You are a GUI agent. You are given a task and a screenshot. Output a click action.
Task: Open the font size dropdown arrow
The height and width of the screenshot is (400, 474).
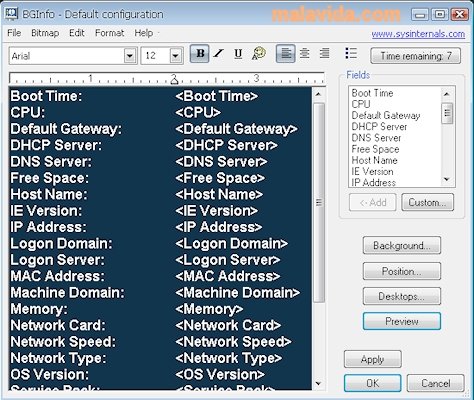coord(175,56)
